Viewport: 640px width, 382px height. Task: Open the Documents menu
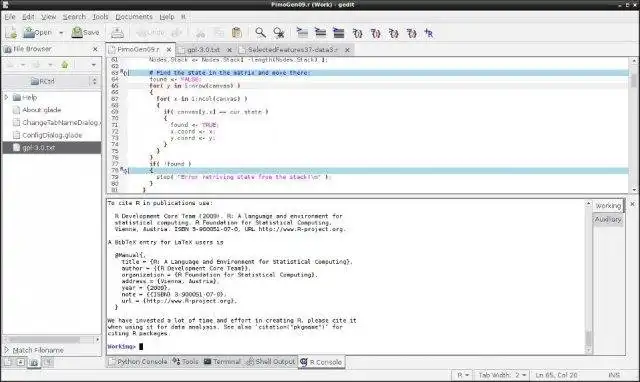point(134,17)
